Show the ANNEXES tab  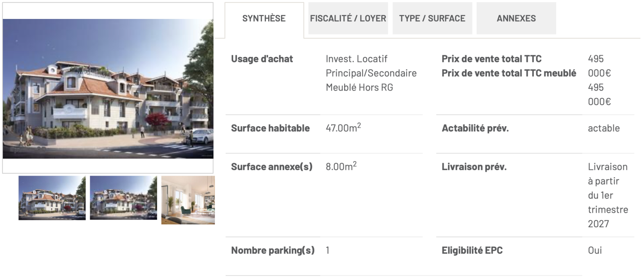click(x=516, y=19)
